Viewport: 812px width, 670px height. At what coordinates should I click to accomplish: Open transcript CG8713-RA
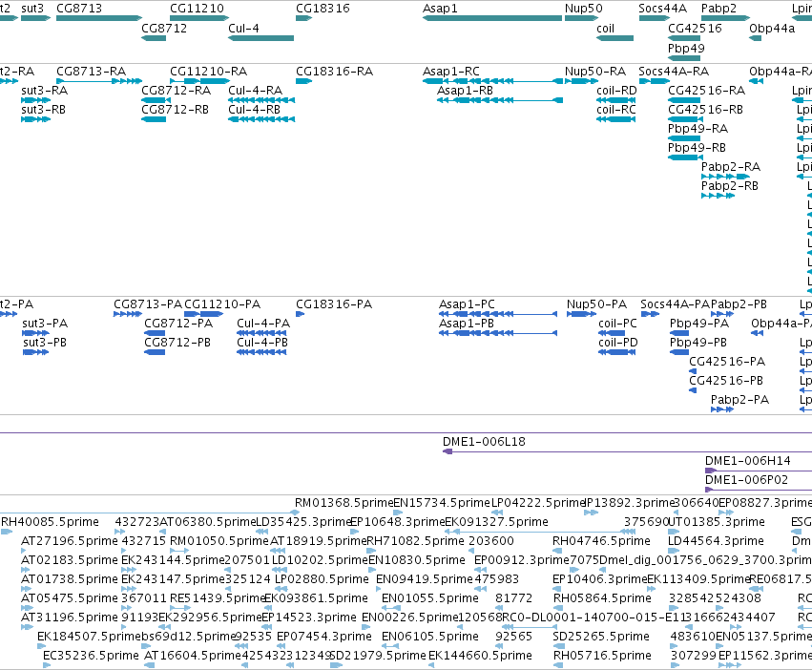[x=92, y=71]
